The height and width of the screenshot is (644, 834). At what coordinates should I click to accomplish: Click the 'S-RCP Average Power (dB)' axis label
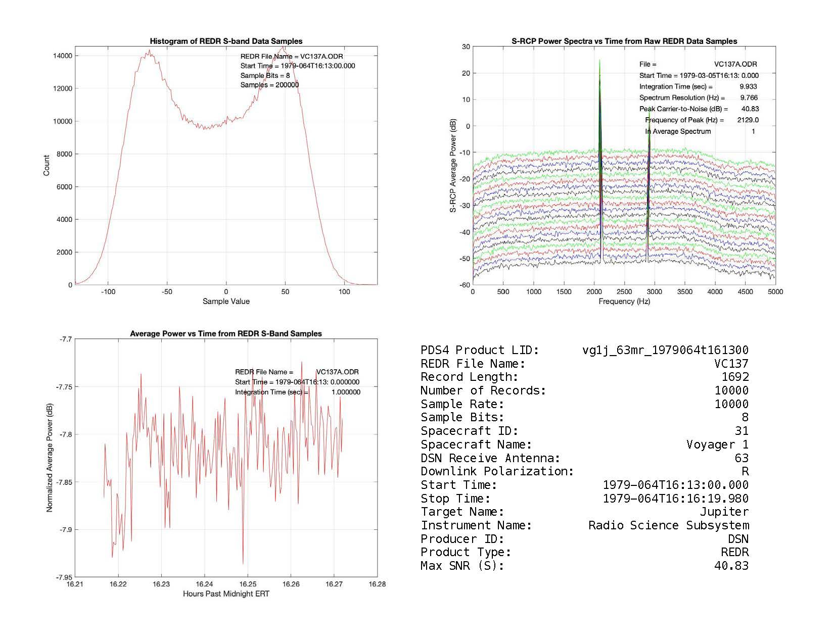pyautogui.click(x=453, y=166)
